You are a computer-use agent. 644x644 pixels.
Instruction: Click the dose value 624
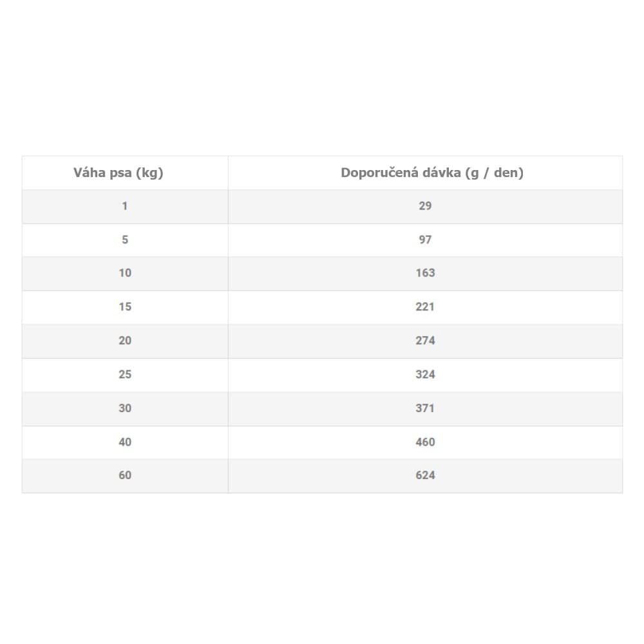425,475
